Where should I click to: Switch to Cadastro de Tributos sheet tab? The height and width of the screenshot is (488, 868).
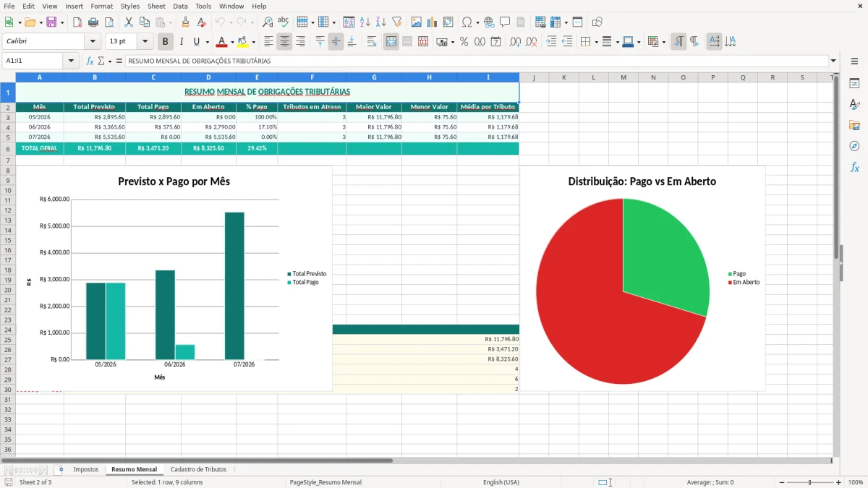[198, 469]
